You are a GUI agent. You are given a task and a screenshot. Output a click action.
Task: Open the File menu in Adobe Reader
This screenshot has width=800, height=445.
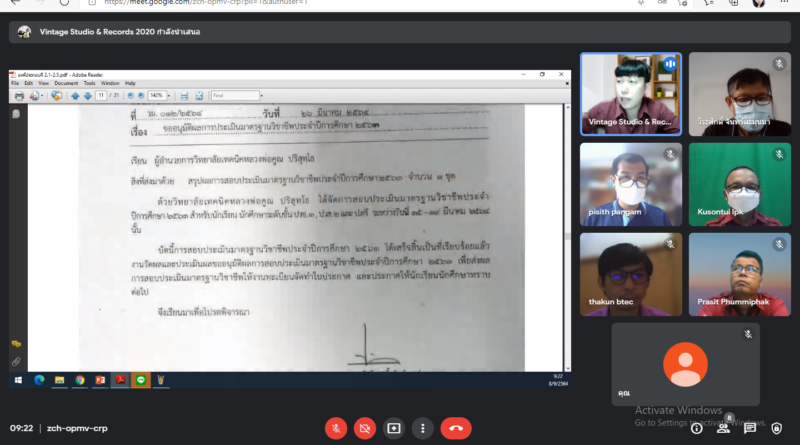pyautogui.click(x=15, y=83)
